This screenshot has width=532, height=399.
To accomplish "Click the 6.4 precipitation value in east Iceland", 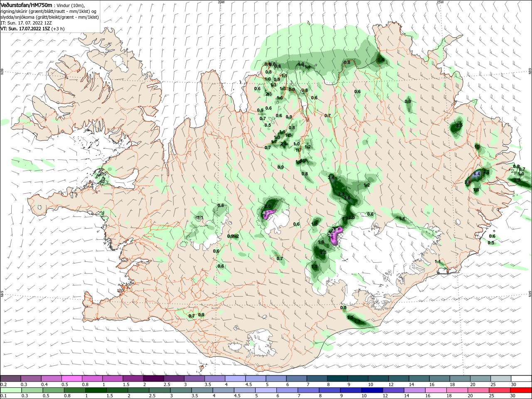I will point(477,174).
